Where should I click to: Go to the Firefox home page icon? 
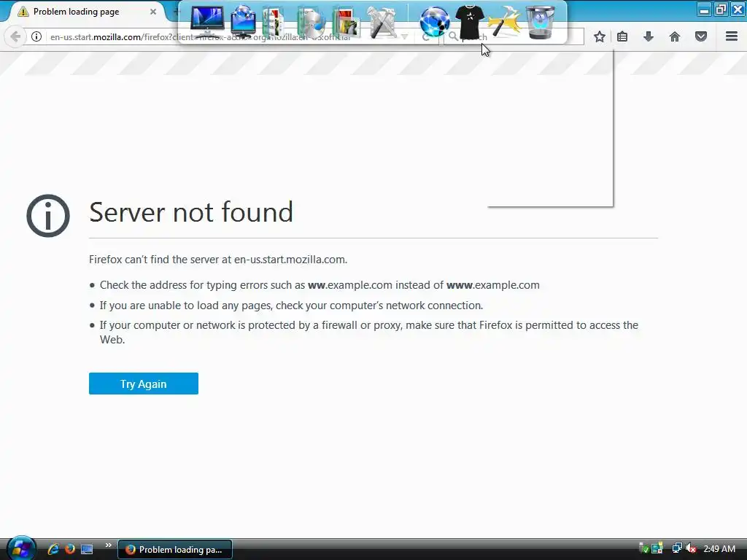tap(675, 36)
